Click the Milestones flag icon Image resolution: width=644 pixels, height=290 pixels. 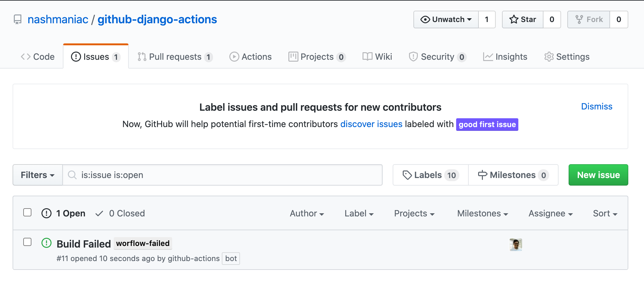[482, 175]
